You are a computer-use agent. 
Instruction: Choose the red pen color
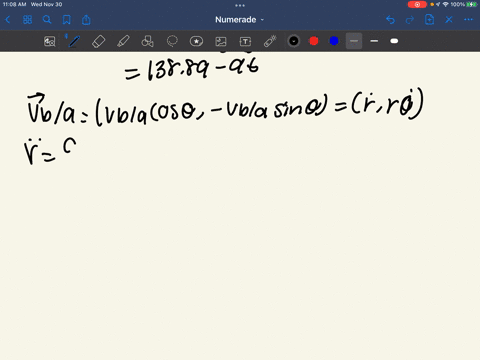coord(314,41)
